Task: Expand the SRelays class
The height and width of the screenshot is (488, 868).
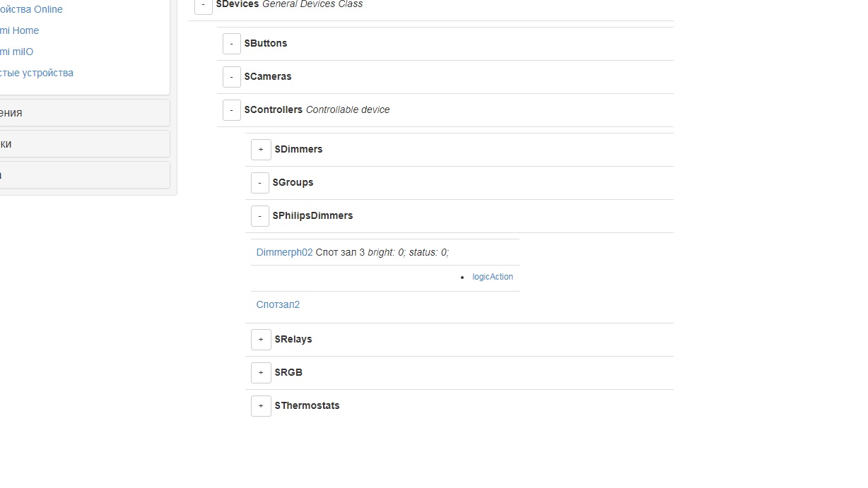Action: [x=261, y=340]
